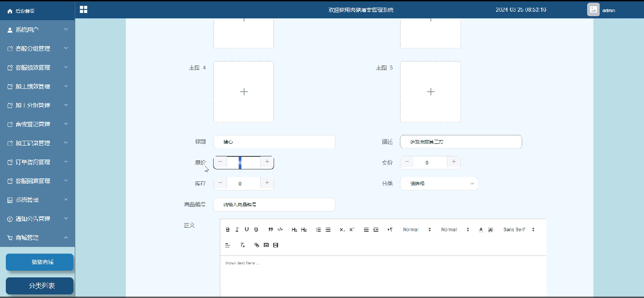Viewport: 644px width, 298px height.
Task: Open the 分类列表 button in the sidebar
Action: (x=39, y=286)
